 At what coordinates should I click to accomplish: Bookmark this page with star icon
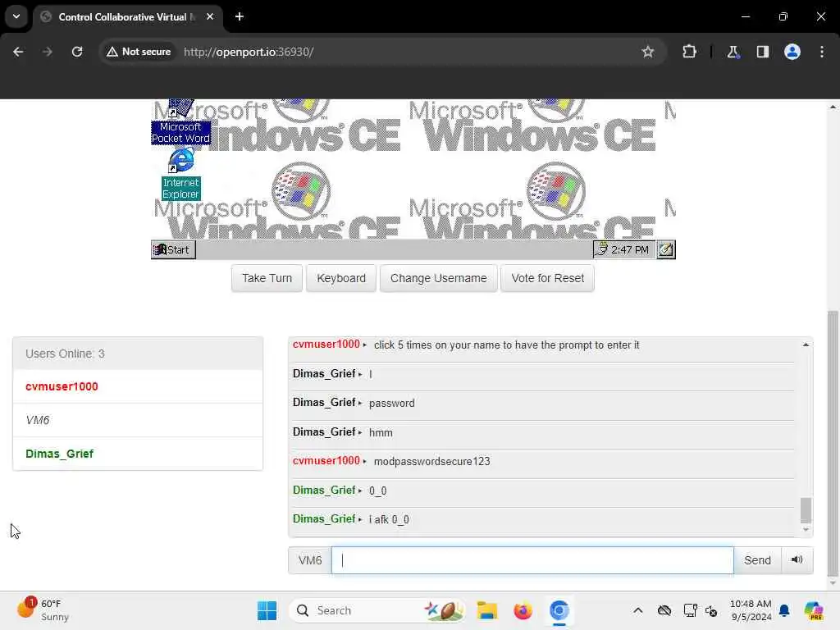coord(648,52)
